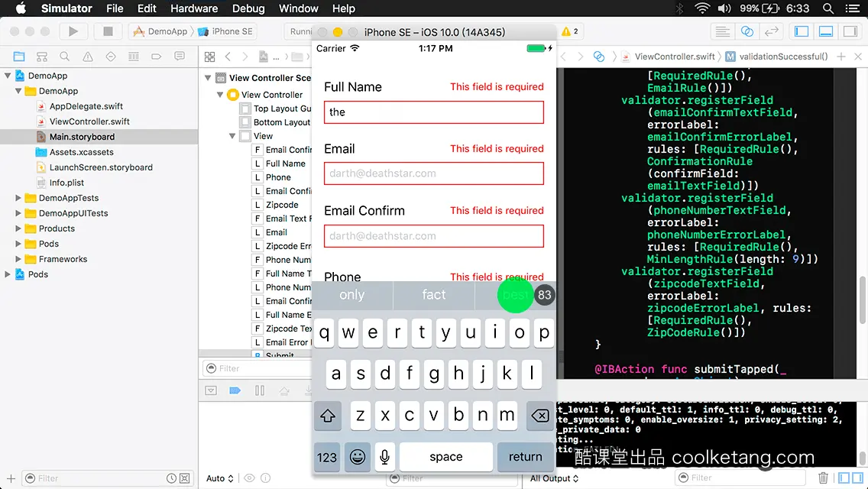
Task: Open the Window menu
Action: pyautogui.click(x=298, y=8)
